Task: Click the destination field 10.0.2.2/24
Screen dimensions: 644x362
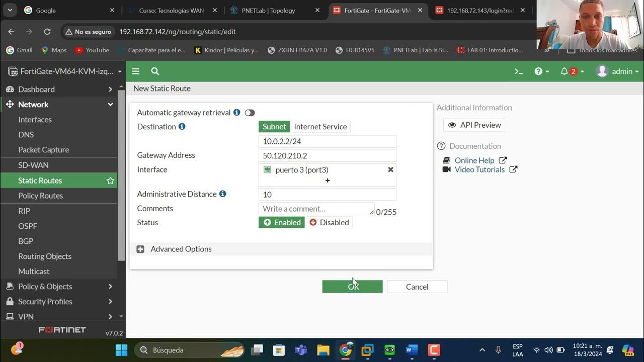Action: (x=327, y=141)
